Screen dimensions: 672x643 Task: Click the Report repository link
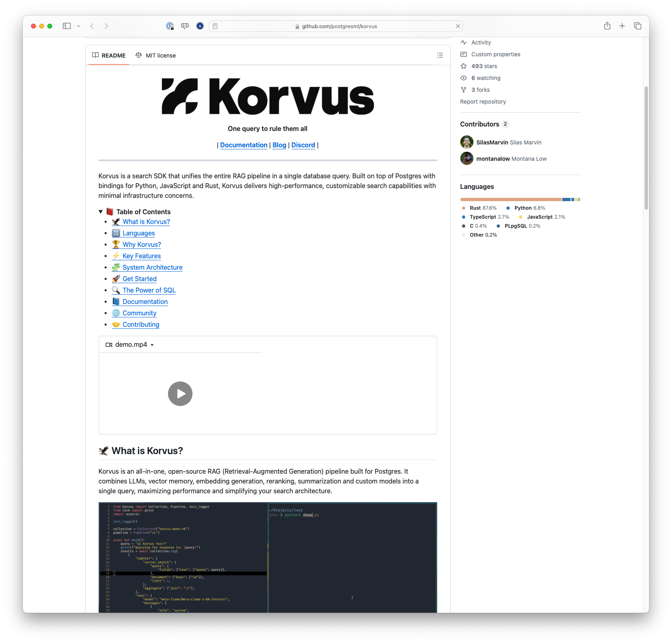pyautogui.click(x=483, y=102)
